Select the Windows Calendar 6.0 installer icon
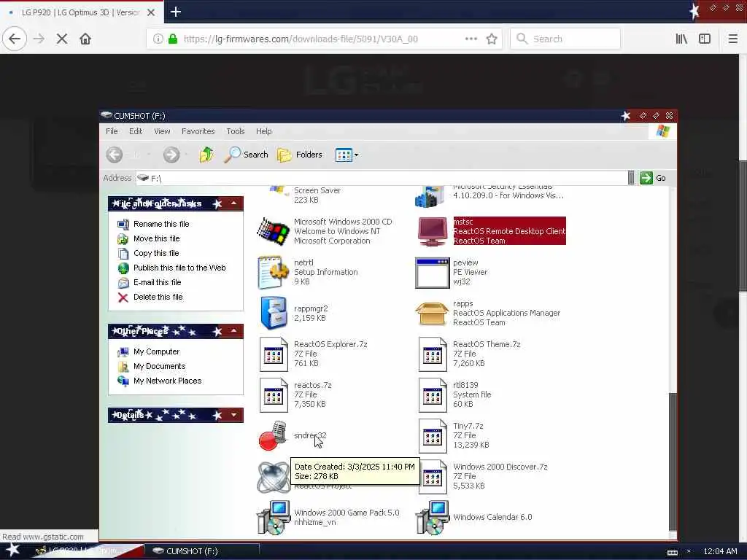 pyautogui.click(x=433, y=518)
